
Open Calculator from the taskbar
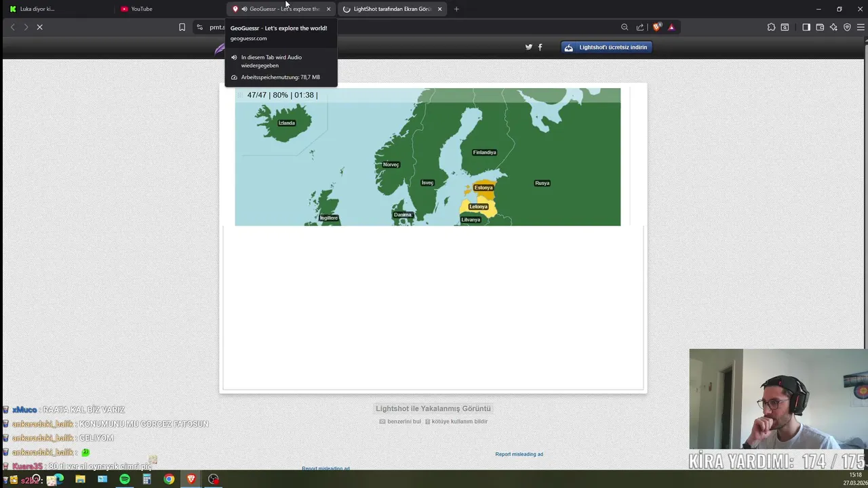point(146,479)
